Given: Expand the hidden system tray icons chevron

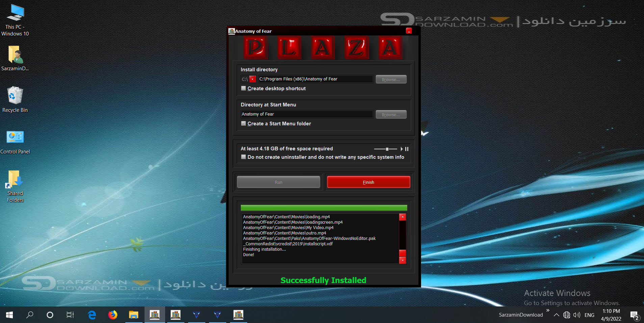Looking at the screenshot, I should [557, 315].
